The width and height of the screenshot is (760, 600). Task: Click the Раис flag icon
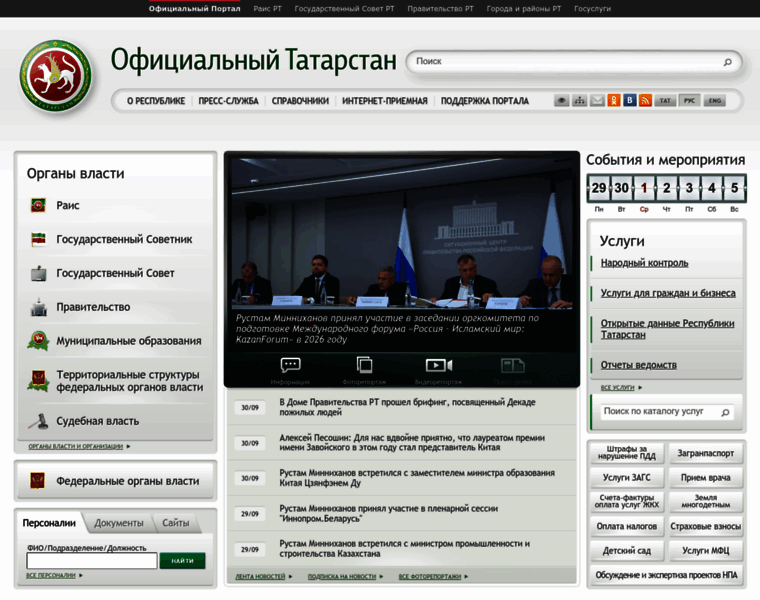38,205
